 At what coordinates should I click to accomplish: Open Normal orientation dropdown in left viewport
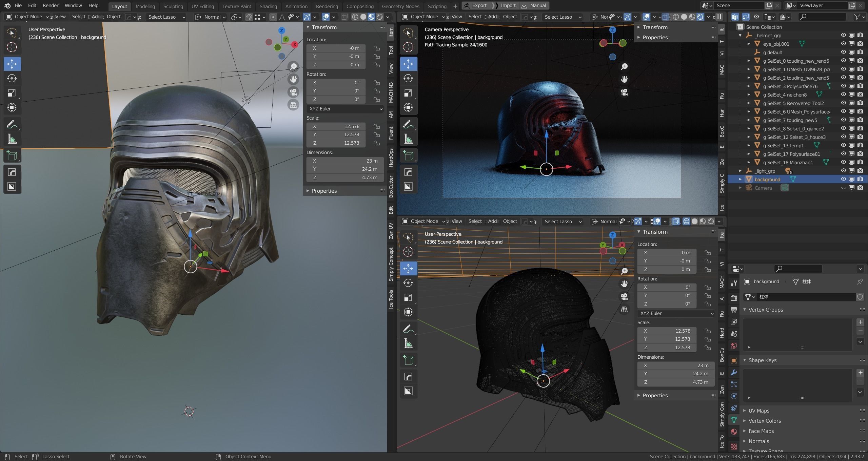[x=210, y=17]
